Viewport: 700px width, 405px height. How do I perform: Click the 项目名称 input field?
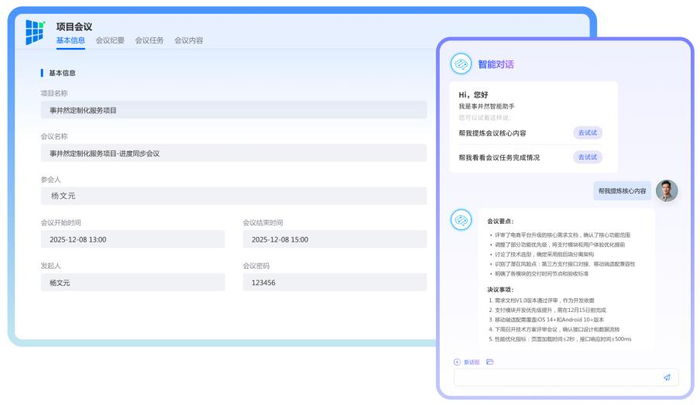coord(233,110)
